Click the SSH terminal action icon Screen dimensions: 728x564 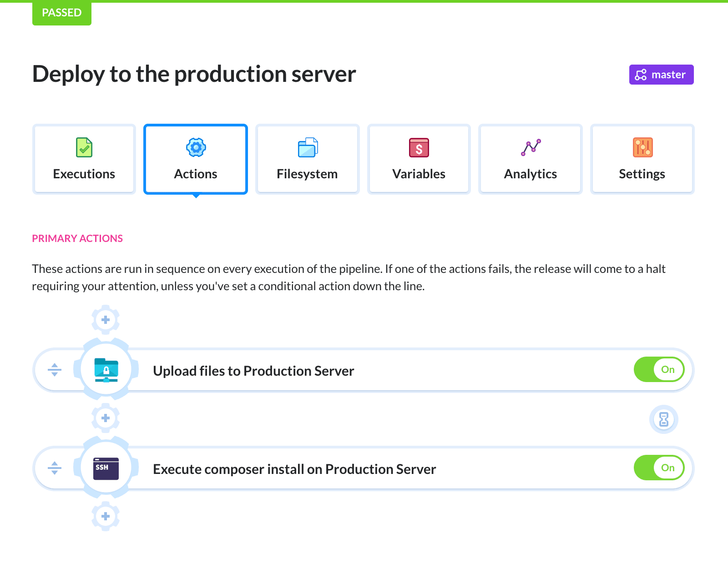pyautogui.click(x=106, y=468)
